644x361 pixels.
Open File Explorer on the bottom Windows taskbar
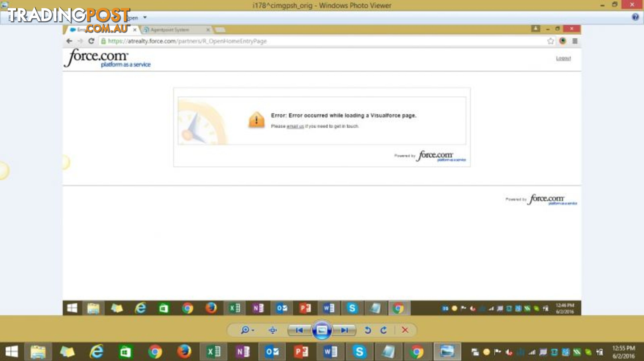point(38,351)
